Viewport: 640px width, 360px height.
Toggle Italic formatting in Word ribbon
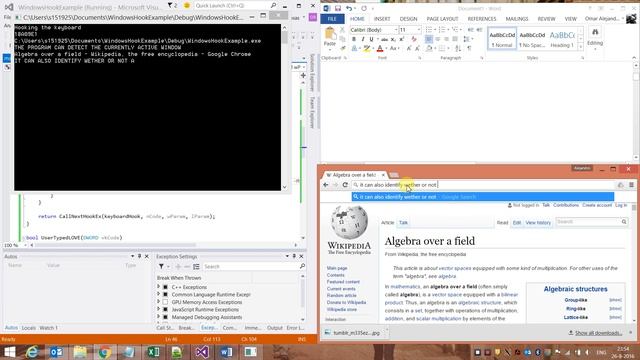tap(362, 39)
